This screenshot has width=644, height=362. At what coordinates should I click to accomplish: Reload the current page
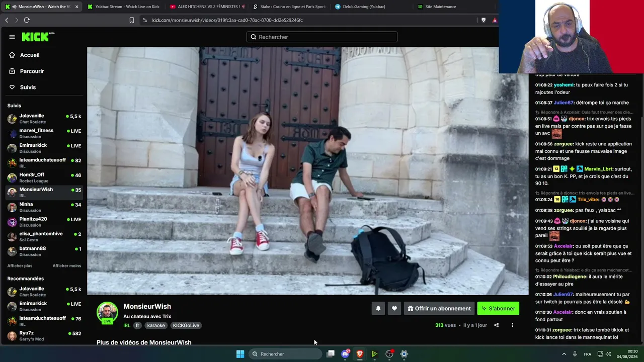27,20
